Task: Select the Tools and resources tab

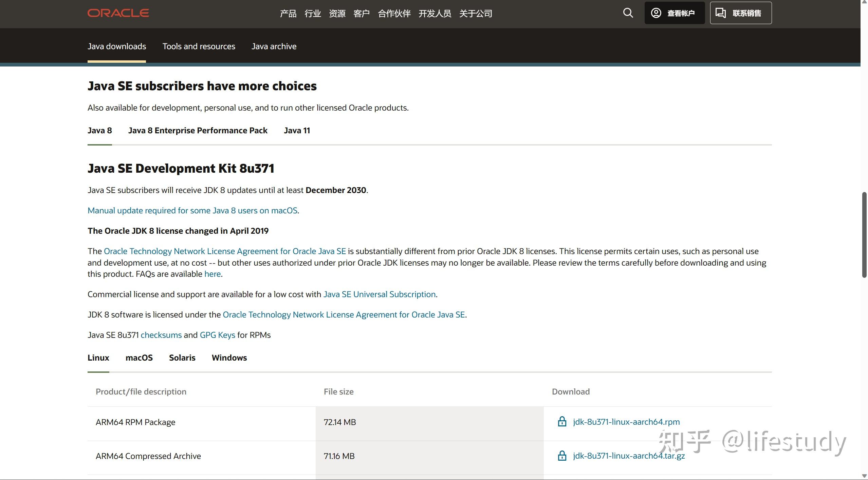Action: point(199,46)
